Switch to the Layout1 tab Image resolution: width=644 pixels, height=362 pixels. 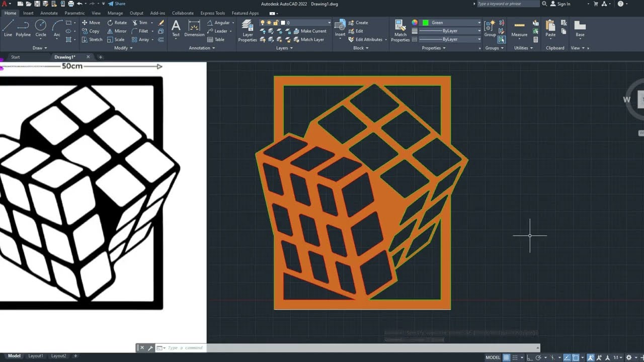tap(35, 356)
